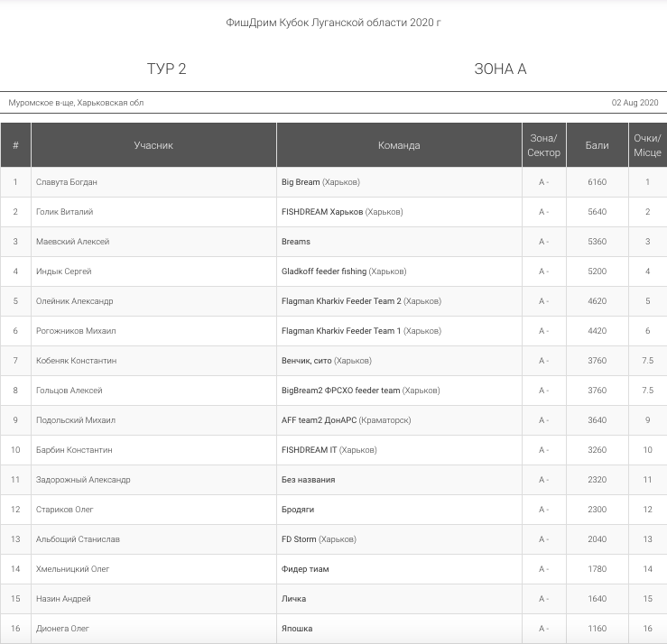Screen dimensions: 667x644
Task: Click the Бали column header
Action: click(x=598, y=145)
